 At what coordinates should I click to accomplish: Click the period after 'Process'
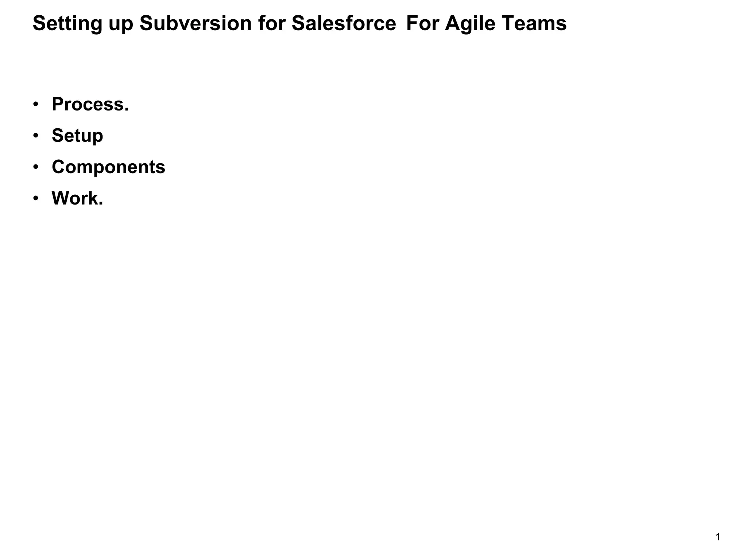tap(127, 109)
